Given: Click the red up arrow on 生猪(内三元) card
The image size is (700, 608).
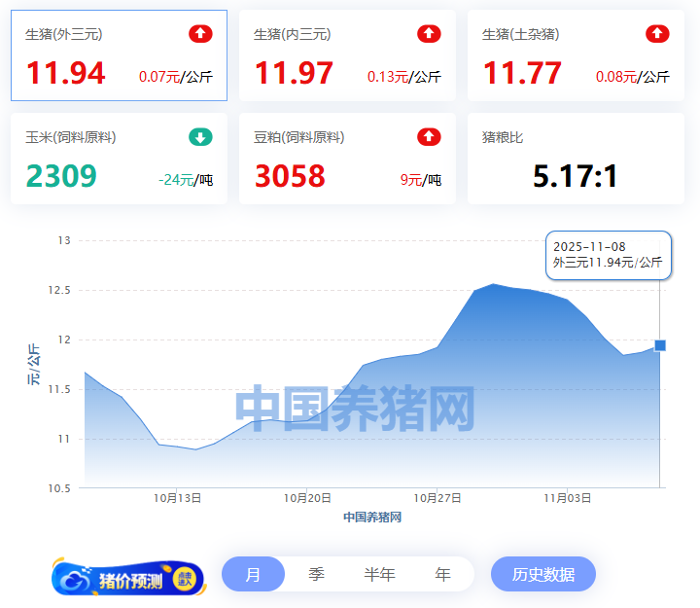Looking at the screenshot, I should 429,34.
